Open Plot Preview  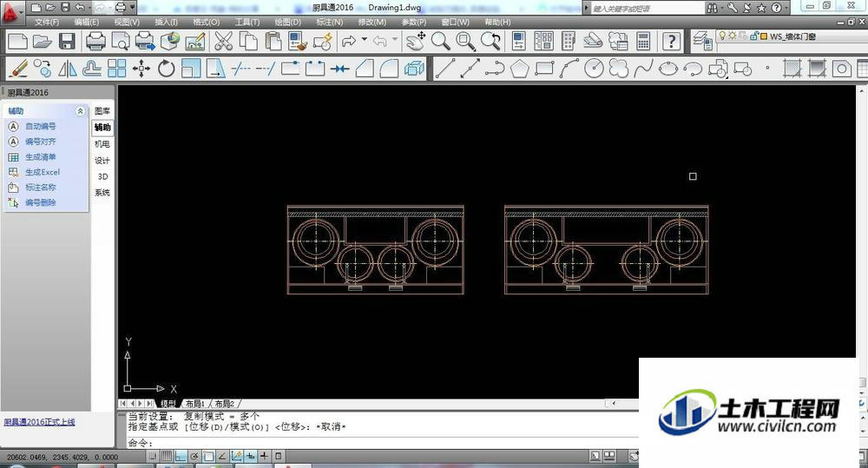[x=120, y=42]
